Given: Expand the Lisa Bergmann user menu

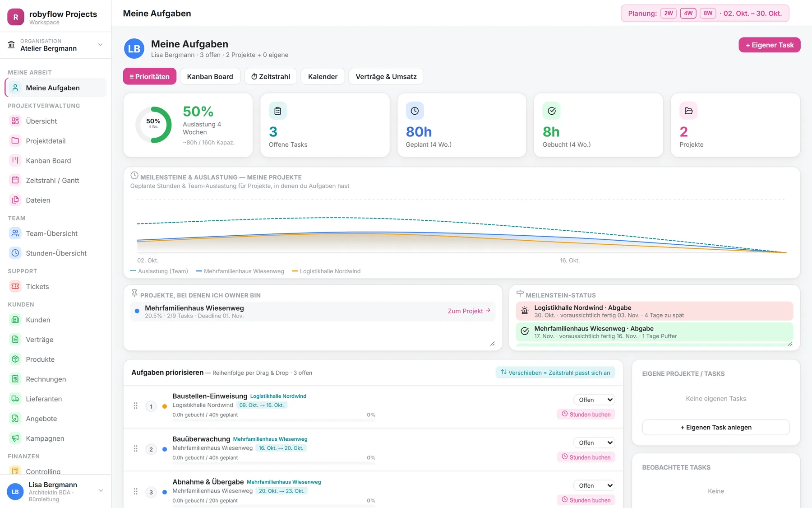Looking at the screenshot, I should pyautogui.click(x=55, y=491).
